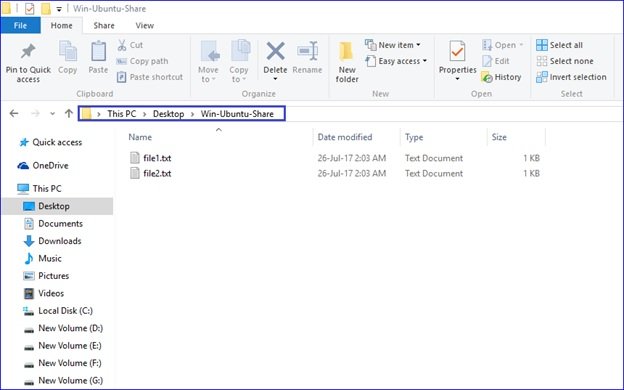The height and width of the screenshot is (390, 624).
Task: Open the Copy to menu
Action: pyautogui.click(x=239, y=62)
